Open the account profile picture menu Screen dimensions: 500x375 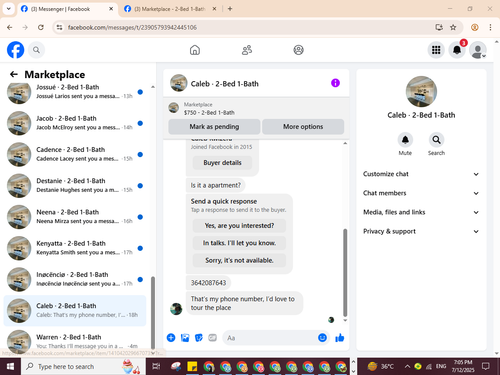478,50
